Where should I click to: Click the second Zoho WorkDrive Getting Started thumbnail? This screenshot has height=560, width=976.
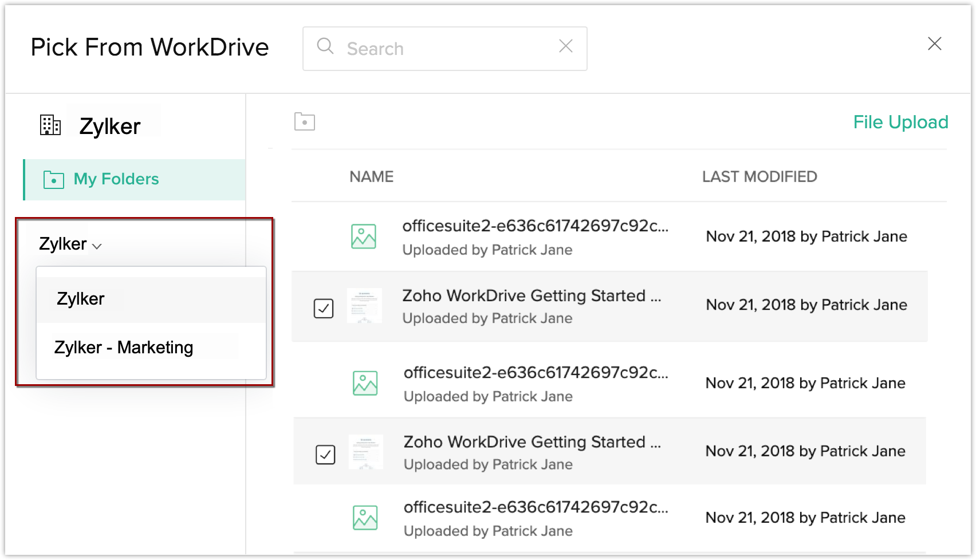(x=366, y=452)
